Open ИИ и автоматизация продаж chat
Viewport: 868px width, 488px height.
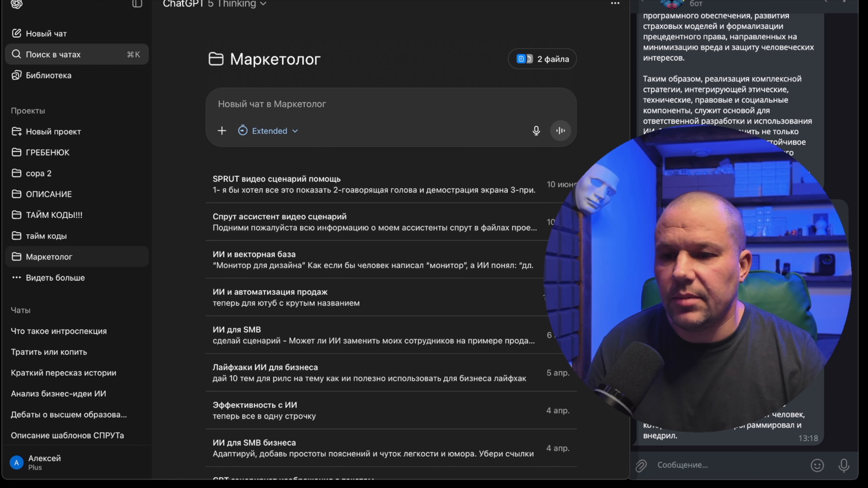point(391,297)
